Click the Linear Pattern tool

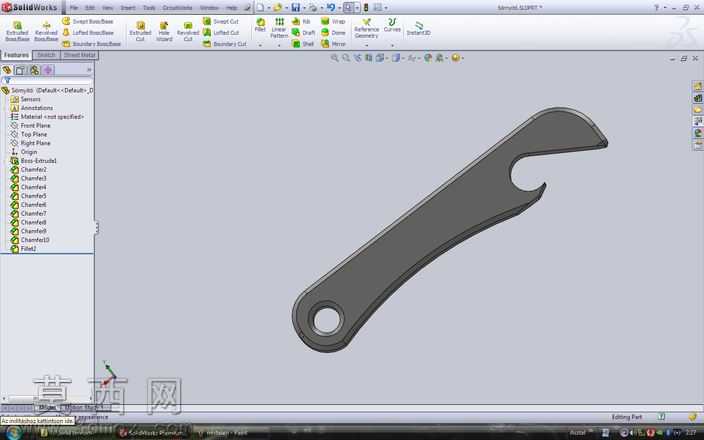[279, 28]
